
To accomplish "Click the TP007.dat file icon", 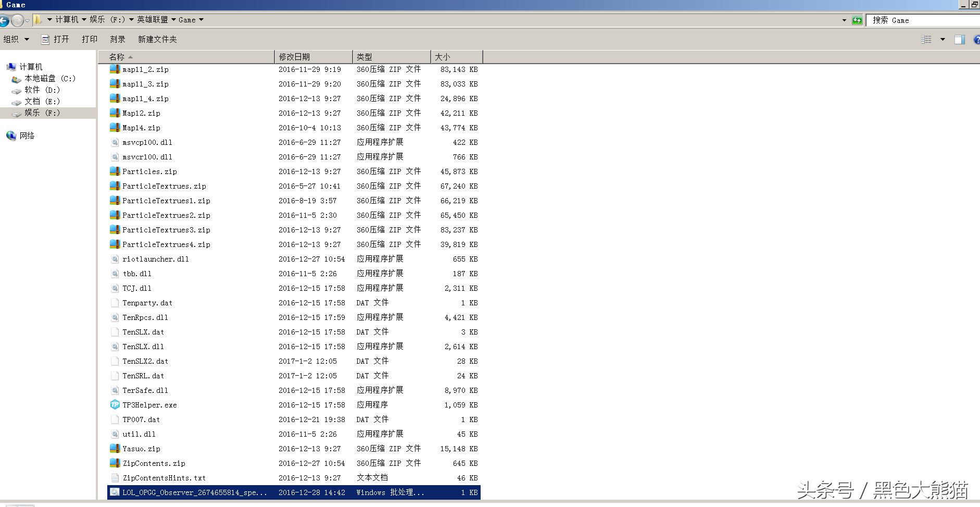I will [115, 419].
